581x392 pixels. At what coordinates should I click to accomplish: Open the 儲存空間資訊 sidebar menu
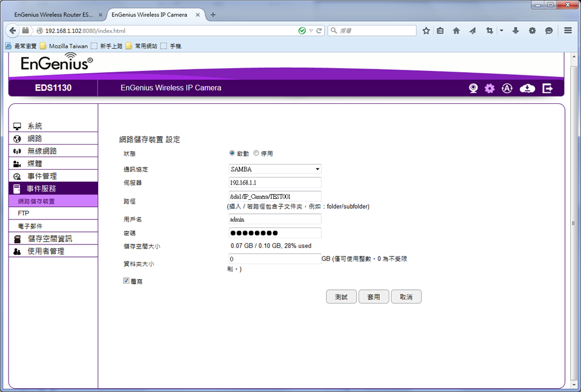53,239
